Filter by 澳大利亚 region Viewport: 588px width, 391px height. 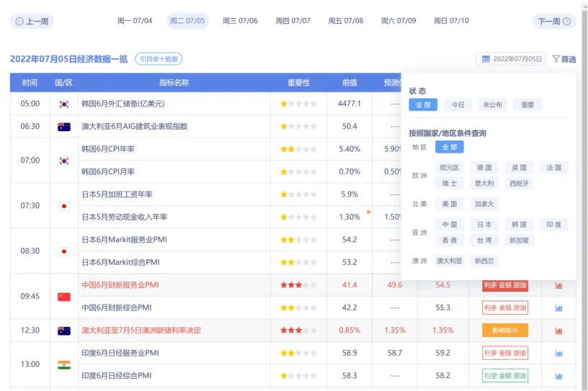(449, 261)
